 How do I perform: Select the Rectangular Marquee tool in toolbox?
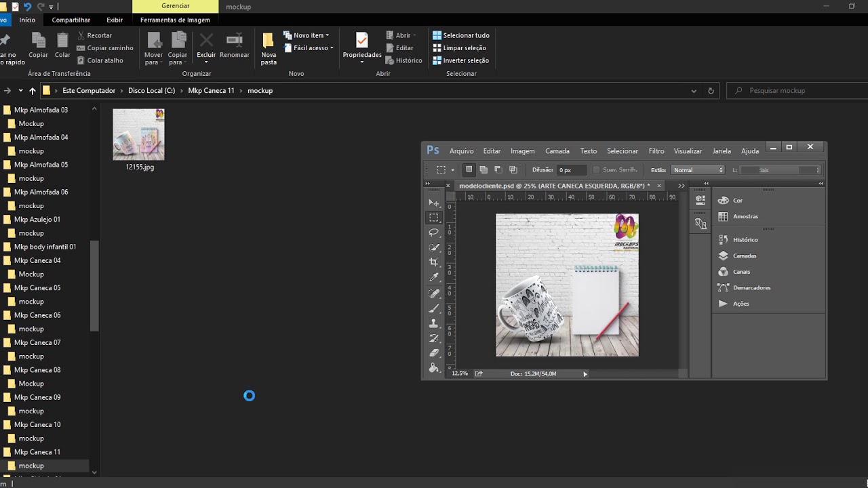click(434, 218)
